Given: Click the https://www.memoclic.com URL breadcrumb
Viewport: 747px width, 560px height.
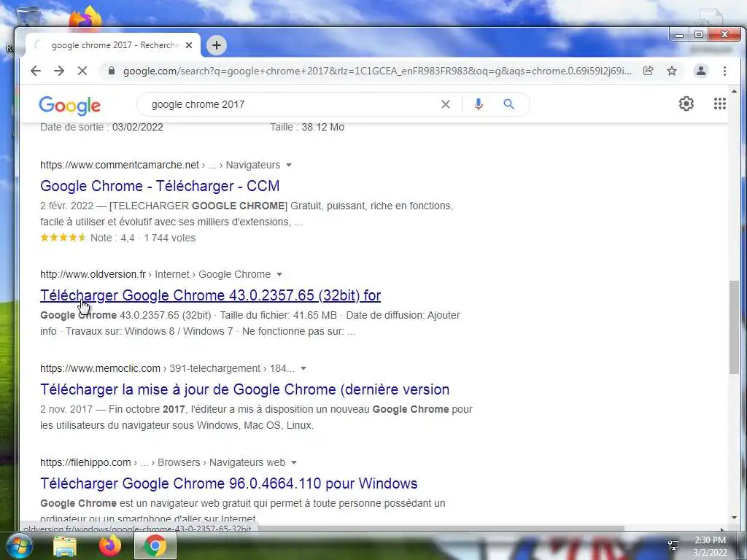Looking at the screenshot, I should pyautogui.click(x=100, y=368).
